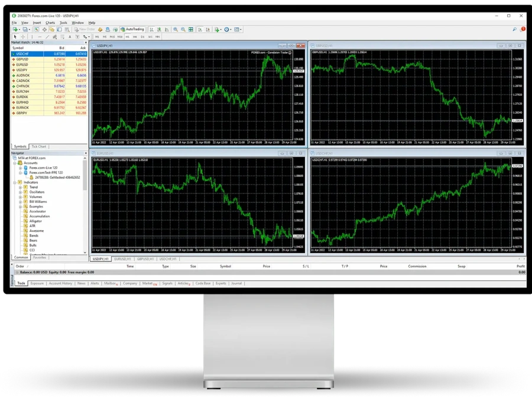The width and height of the screenshot is (532, 398).
Task: Select the Fibonacci retracement tool
Action: click(62, 37)
